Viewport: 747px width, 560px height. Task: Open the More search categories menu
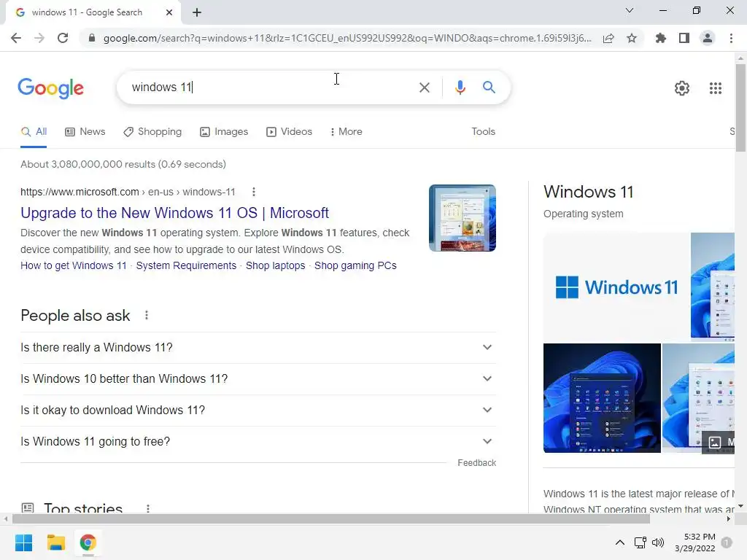pyautogui.click(x=347, y=132)
